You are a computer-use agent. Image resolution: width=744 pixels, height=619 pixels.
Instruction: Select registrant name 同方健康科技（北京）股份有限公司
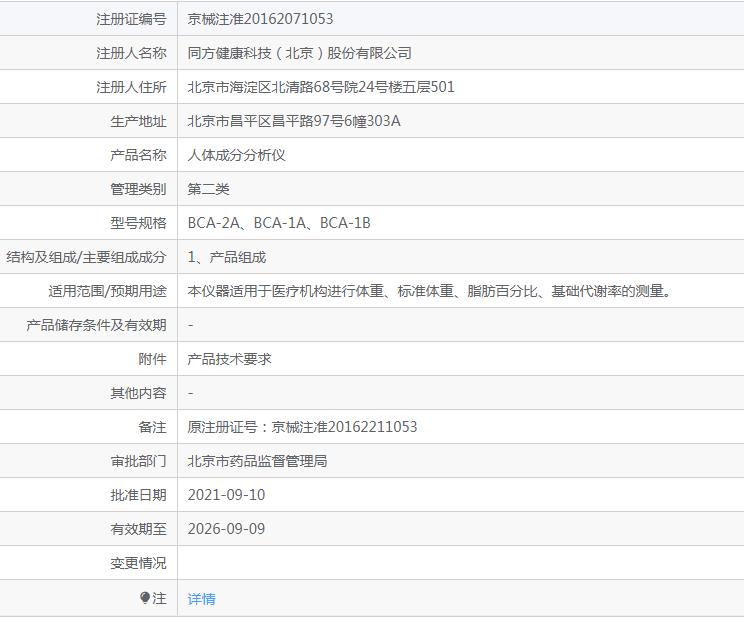click(x=299, y=53)
